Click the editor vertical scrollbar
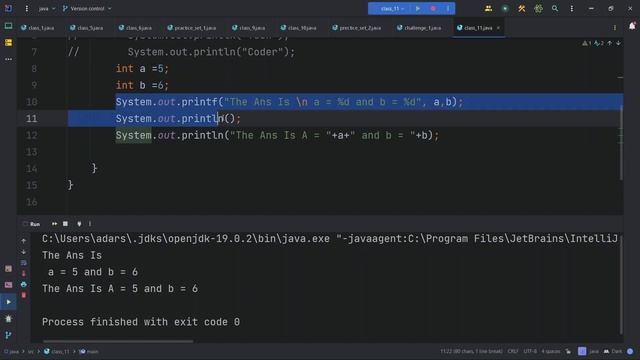640x360 pixels. point(621,142)
